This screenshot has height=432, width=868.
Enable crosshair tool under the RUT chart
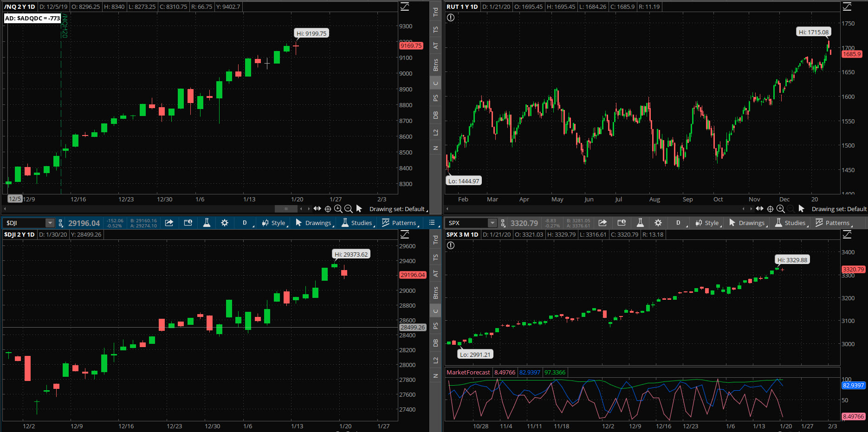coord(770,209)
